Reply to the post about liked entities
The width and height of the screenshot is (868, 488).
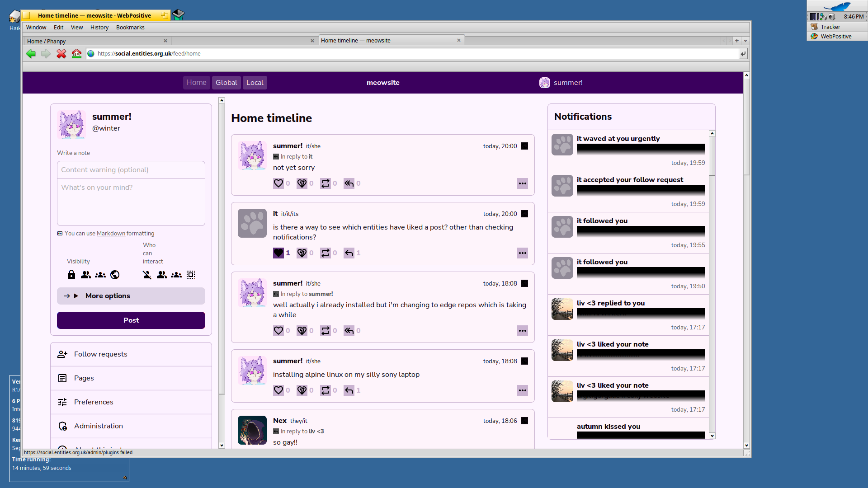(x=349, y=253)
